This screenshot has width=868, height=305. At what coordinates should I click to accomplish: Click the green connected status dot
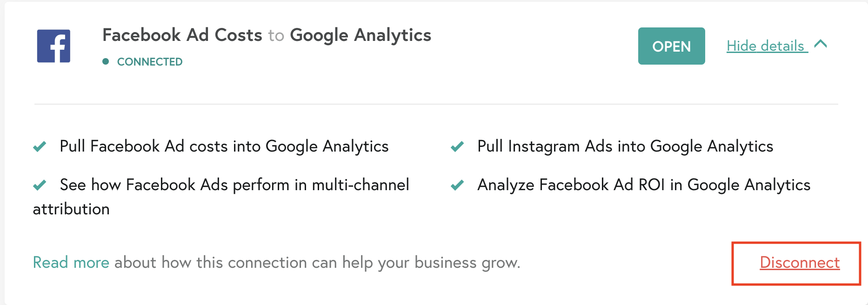(x=106, y=61)
